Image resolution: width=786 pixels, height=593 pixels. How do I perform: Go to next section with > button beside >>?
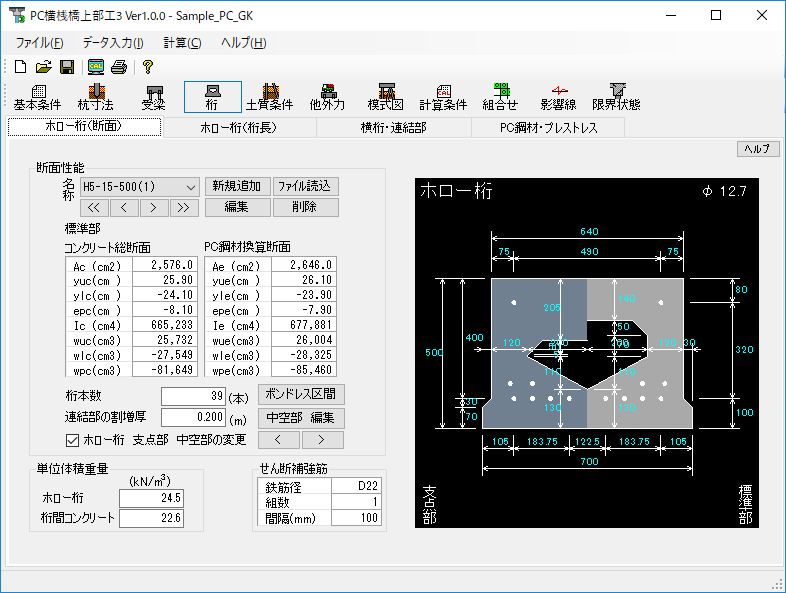click(153, 208)
